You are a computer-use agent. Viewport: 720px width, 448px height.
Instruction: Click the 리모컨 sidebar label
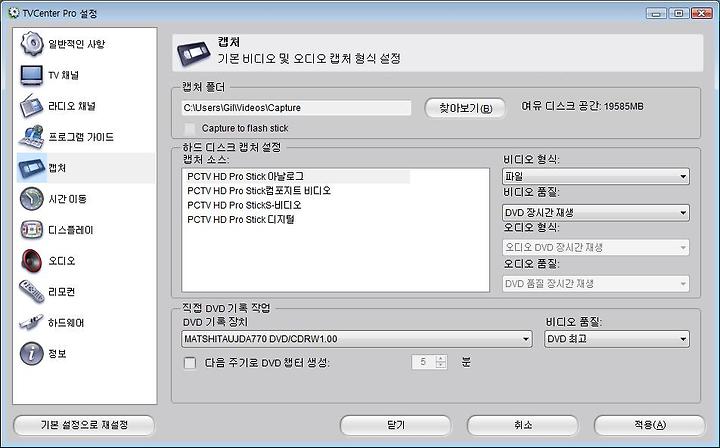pyautogui.click(x=62, y=292)
